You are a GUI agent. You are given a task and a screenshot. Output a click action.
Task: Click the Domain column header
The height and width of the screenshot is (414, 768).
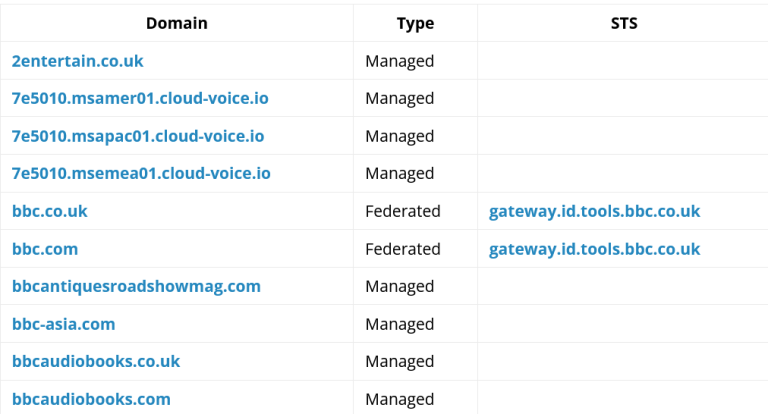click(x=177, y=23)
